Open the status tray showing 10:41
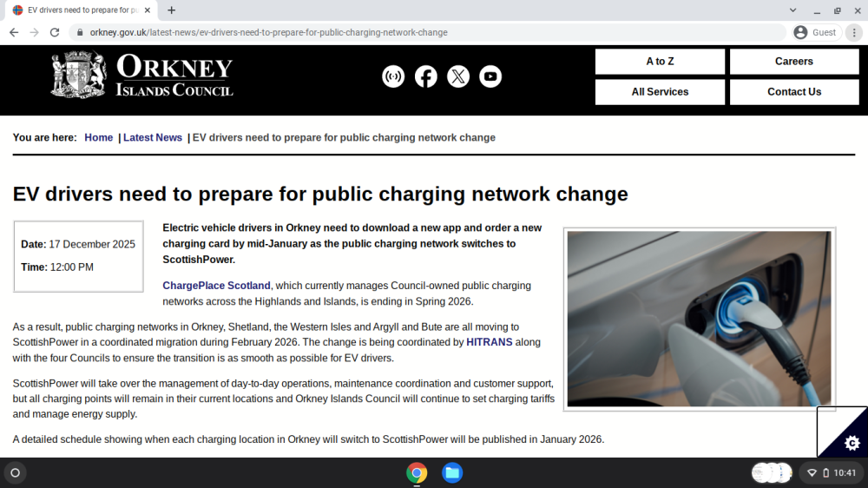 tap(831, 473)
